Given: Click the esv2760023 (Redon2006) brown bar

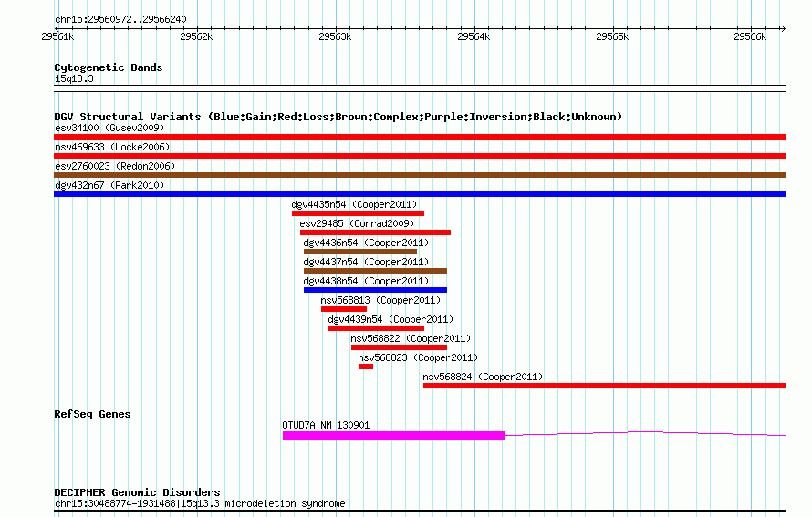Looking at the screenshot, I should 420,175.
